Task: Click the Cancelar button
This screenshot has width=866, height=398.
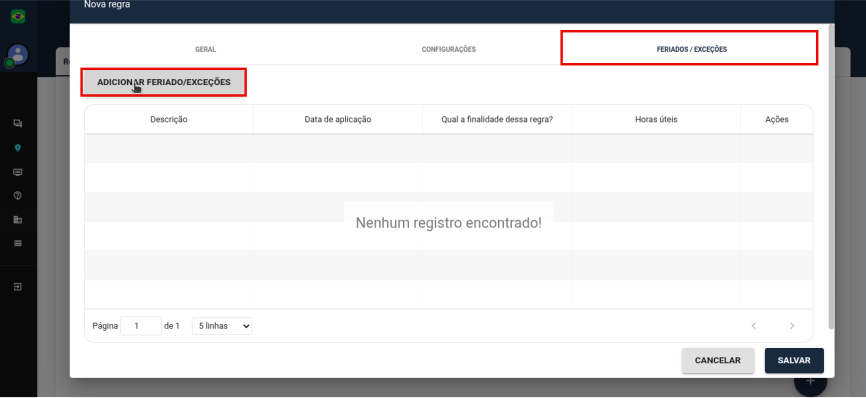Action: tap(717, 360)
